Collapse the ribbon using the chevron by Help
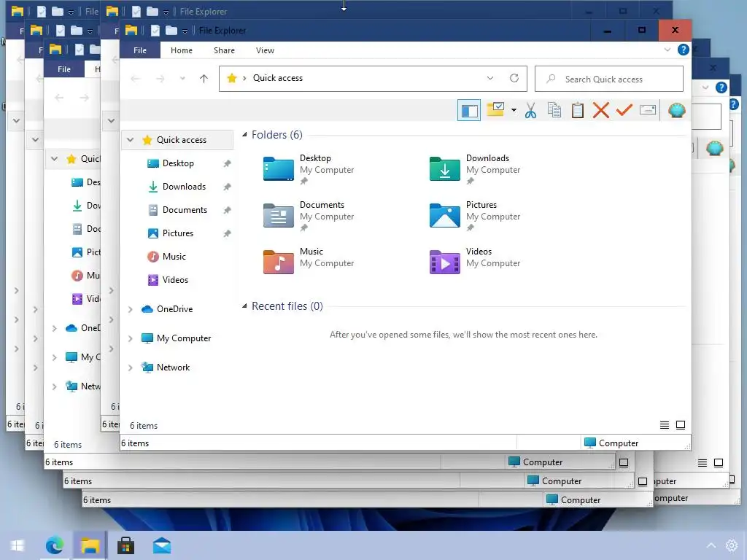Viewport: 747px width, 560px height. click(667, 50)
